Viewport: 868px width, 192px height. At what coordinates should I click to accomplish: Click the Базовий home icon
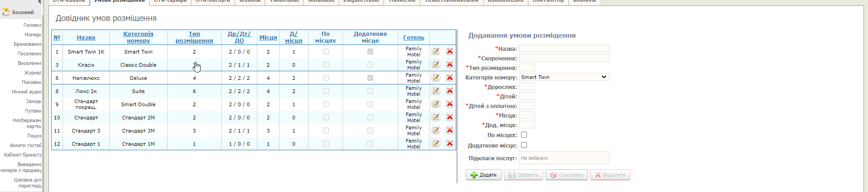pyautogui.click(x=5, y=12)
